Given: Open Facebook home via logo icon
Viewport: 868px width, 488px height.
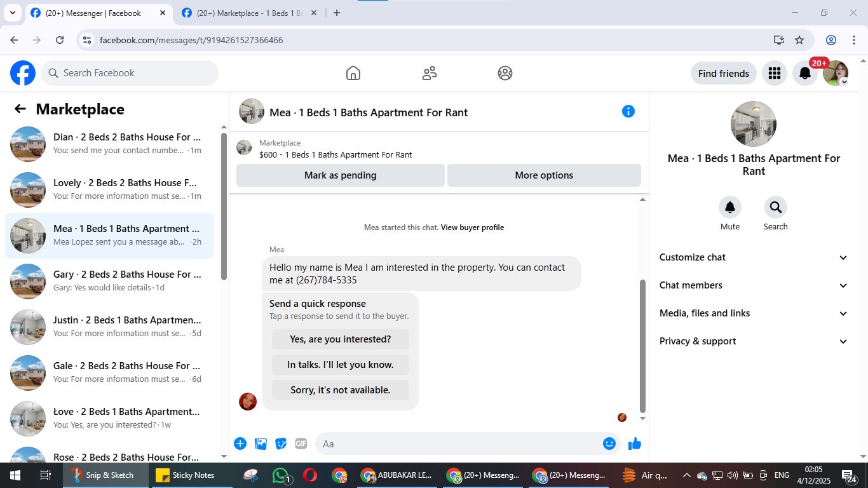Looking at the screenshot, I should coord(23,73).
